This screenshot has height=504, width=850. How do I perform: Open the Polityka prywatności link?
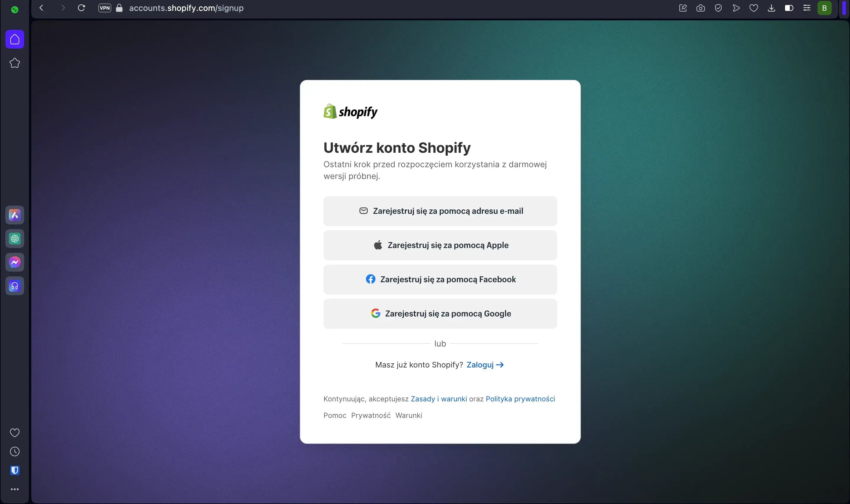(x=520, y=399)
